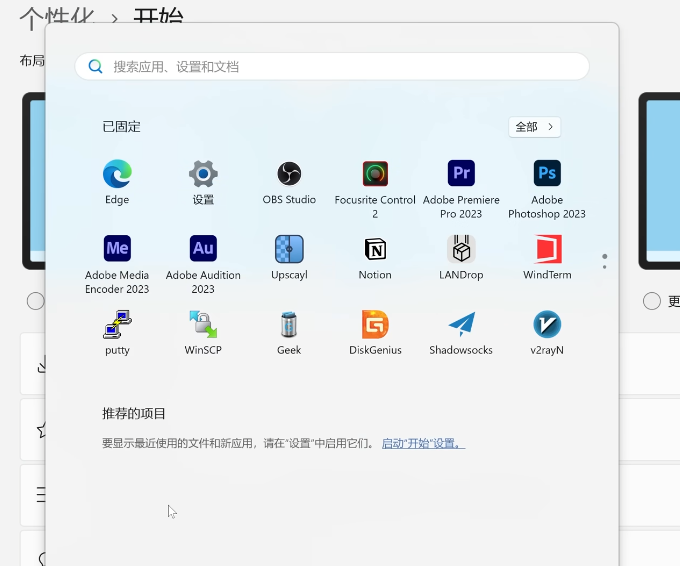The width and height of the screenshot is (680, 566).
Task: Launch Shadowsocks app
Action: point(461,324)
